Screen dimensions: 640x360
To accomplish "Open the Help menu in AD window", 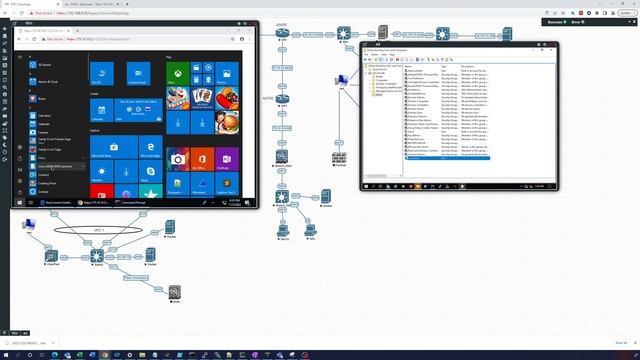I will [x=392, y=54].
